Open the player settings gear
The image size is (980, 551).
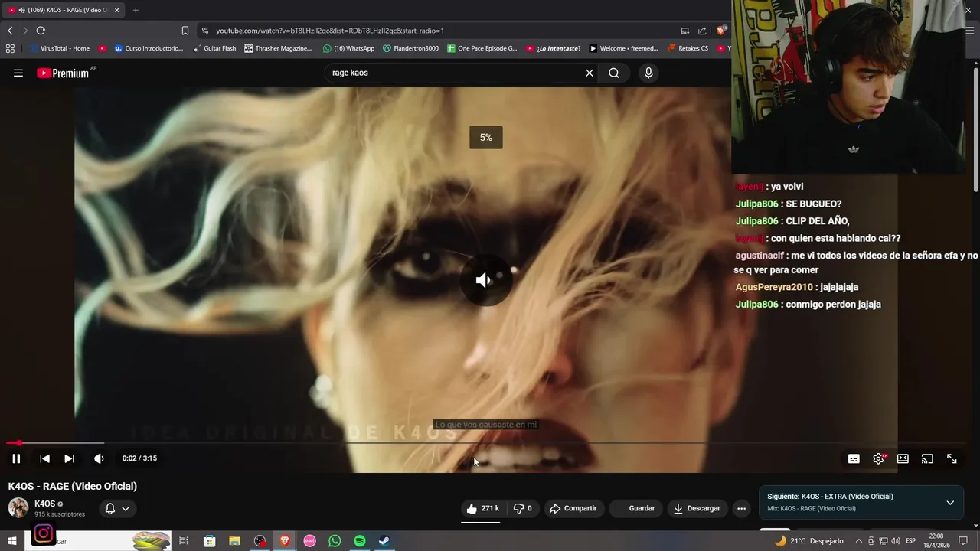click(878, 458)
